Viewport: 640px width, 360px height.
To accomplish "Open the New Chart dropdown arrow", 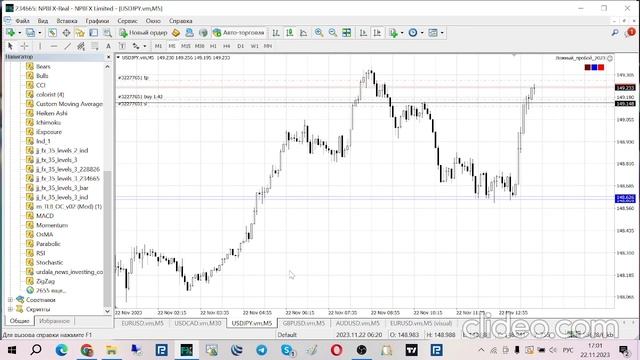I will (x=19, y=33).
